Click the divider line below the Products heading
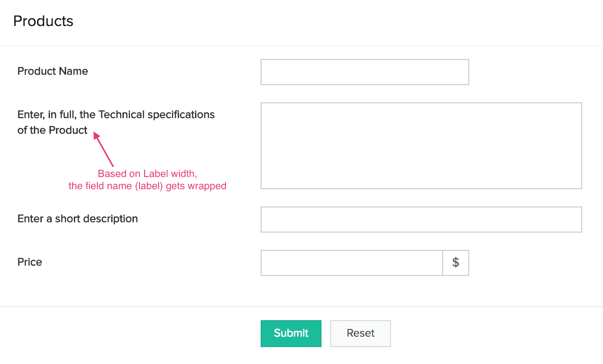603x364 pixels. tap(301, 46)
